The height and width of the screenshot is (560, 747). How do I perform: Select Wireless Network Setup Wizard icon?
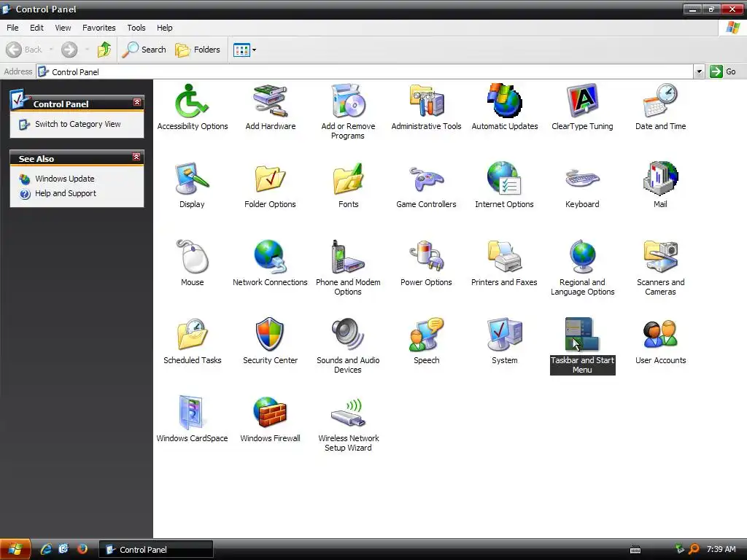point(348,413)
